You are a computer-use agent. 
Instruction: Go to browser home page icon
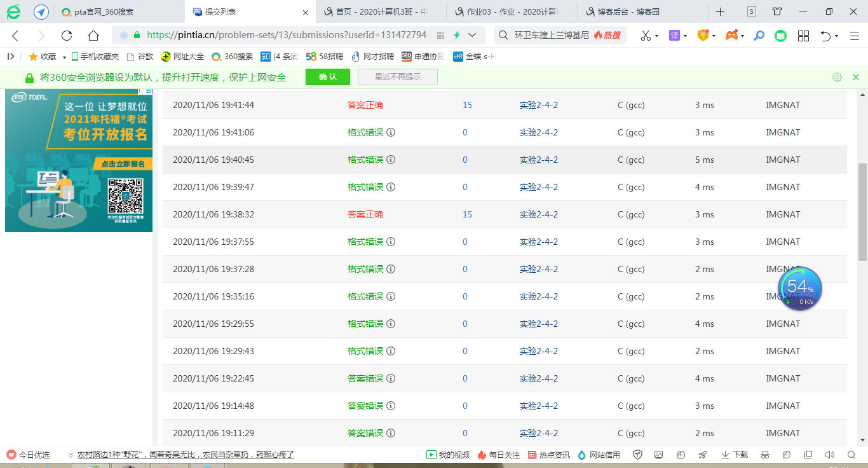(93, 36)
